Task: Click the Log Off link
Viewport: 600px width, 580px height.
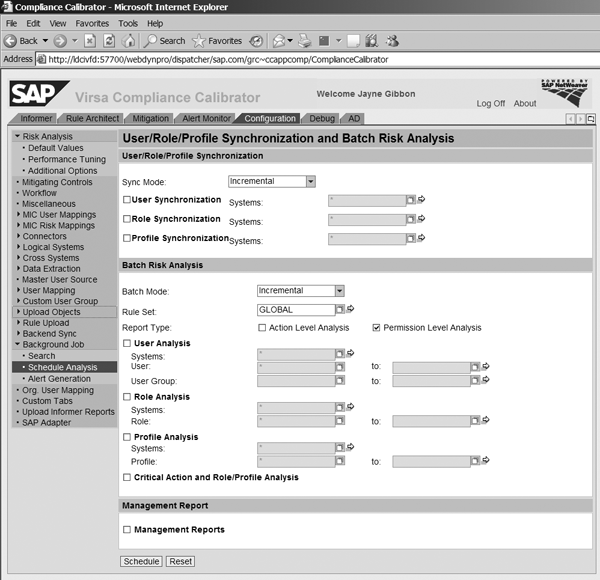Action: [491, 103]
